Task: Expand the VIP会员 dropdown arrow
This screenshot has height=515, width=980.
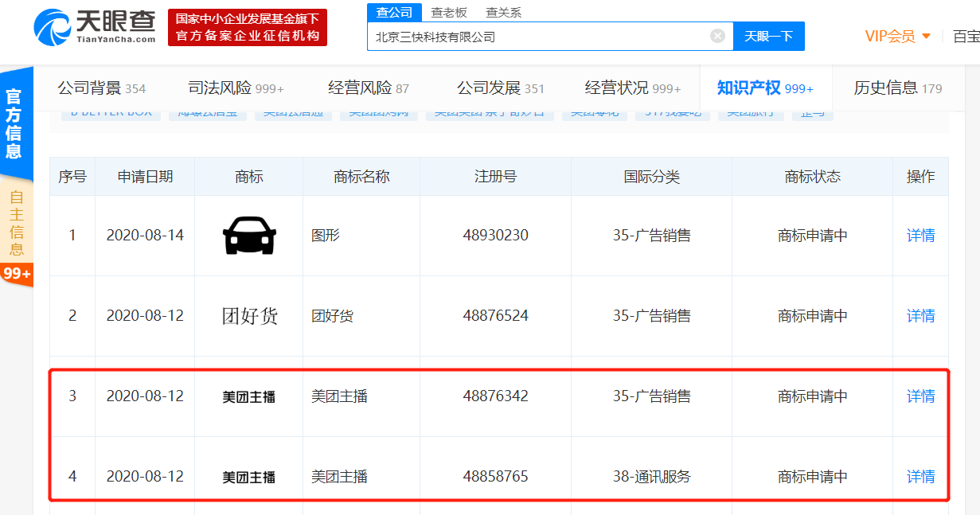Action: (926, 37)
